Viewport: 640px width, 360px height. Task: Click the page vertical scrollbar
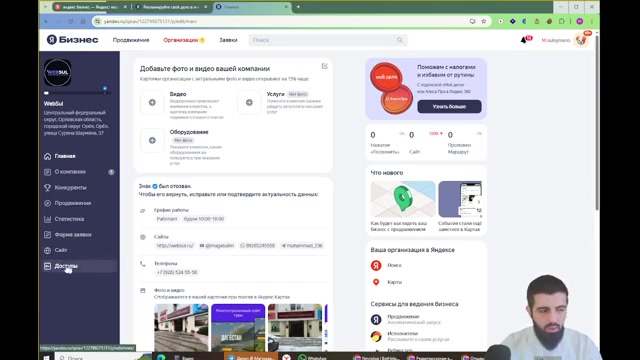(x=597, y=122)
